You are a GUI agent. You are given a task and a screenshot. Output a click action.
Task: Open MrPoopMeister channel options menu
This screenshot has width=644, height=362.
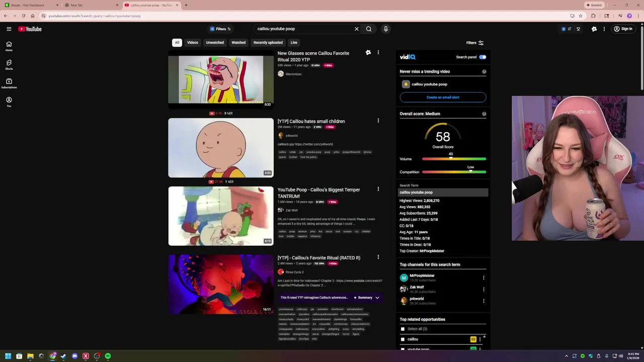pyautogui.click(x=484, y=278)
